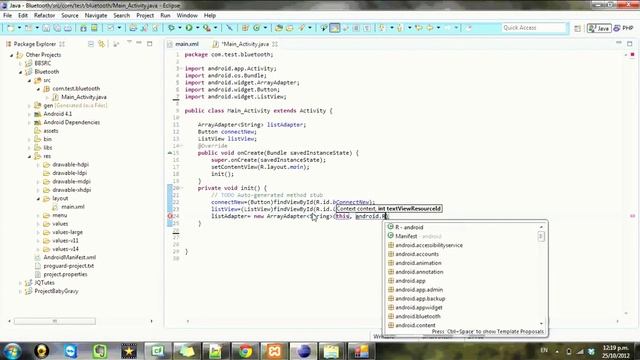Open Google Chrome from the taskbar
The image size is (640, 360).
pos(245,351)
